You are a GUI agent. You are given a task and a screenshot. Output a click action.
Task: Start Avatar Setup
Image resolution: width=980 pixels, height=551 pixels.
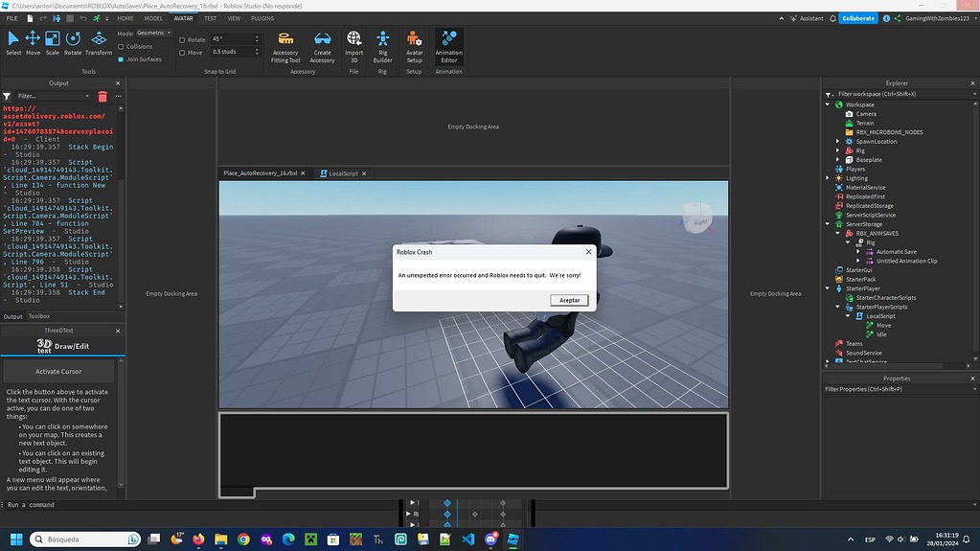(x=415, y=47)
